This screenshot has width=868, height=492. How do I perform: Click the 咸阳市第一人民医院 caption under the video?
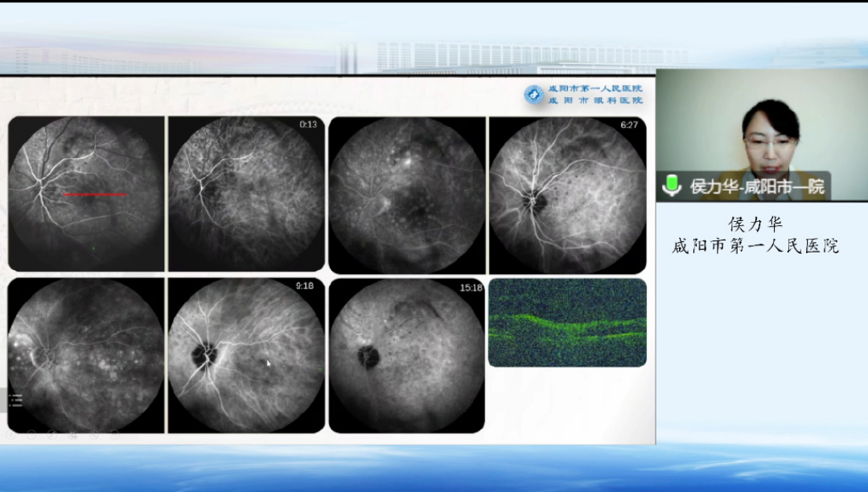pyautogui.click(x=755, y=247)
